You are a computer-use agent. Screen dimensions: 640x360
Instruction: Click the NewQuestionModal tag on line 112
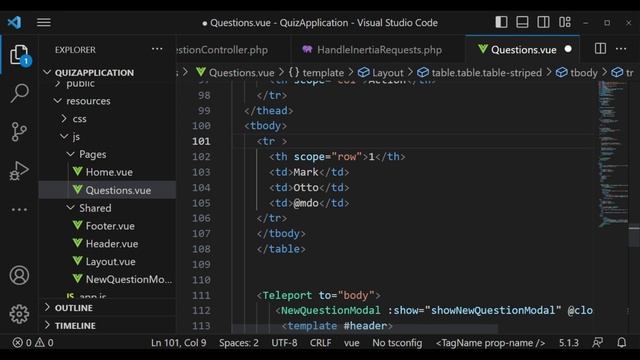pos(330,311)
